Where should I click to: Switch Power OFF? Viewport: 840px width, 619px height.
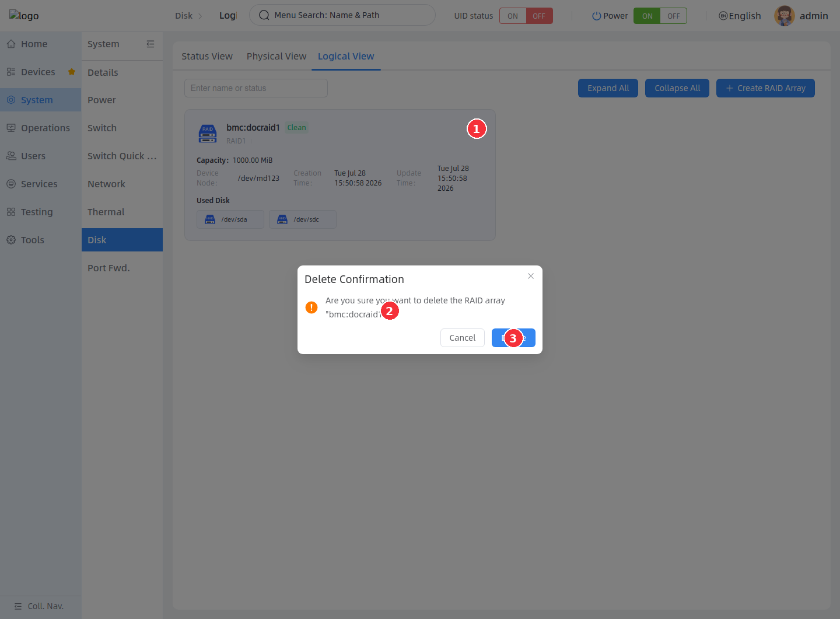point(674,16)
